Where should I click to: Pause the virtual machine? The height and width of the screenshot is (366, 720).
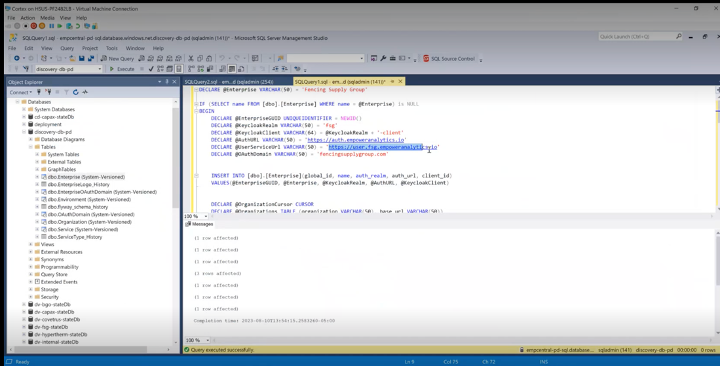(x=51, y=26)
